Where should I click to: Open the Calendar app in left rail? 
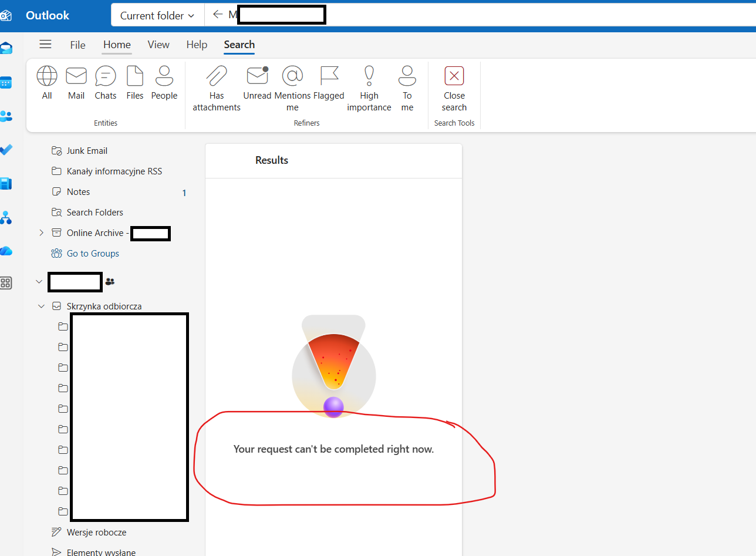(x=6, y=82)
